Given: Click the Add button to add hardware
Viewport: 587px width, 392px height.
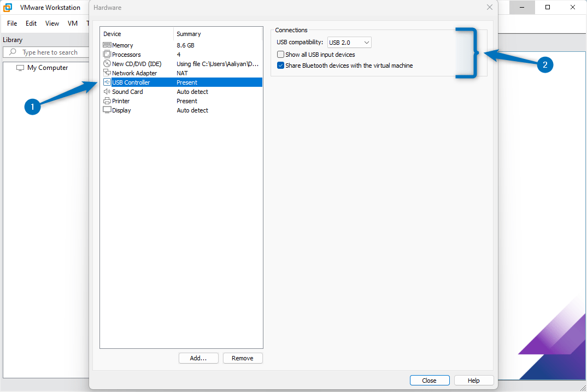Looking at the screenshot, I should click(x=198, y=358).
